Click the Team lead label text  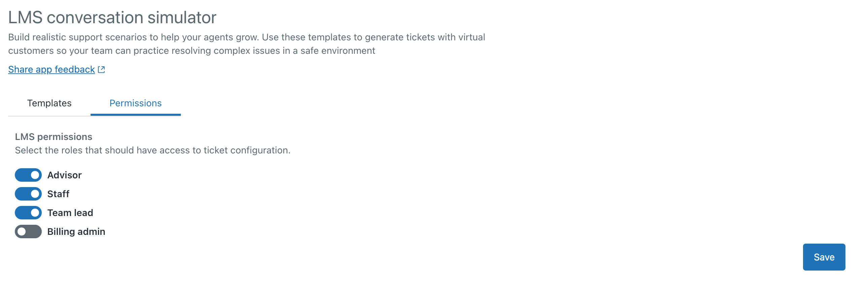point(70,213)
